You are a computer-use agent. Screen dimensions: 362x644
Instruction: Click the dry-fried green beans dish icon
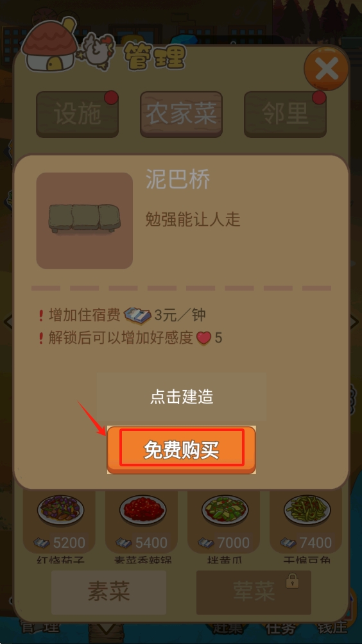307,511
